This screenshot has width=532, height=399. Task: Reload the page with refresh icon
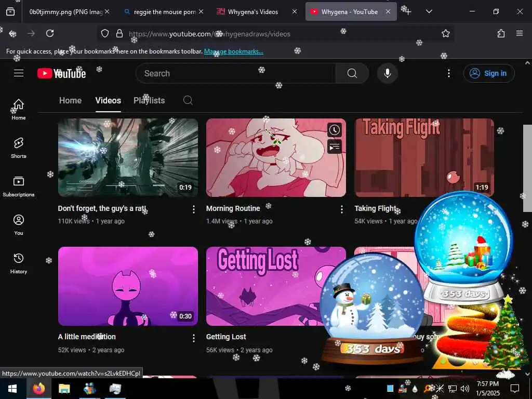click(x=50, y=34)
